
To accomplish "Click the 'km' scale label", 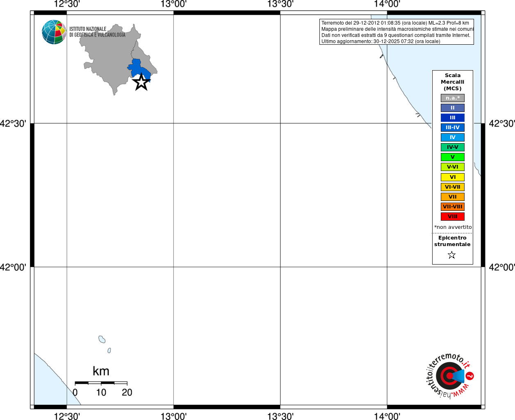I will click(101, 371).
